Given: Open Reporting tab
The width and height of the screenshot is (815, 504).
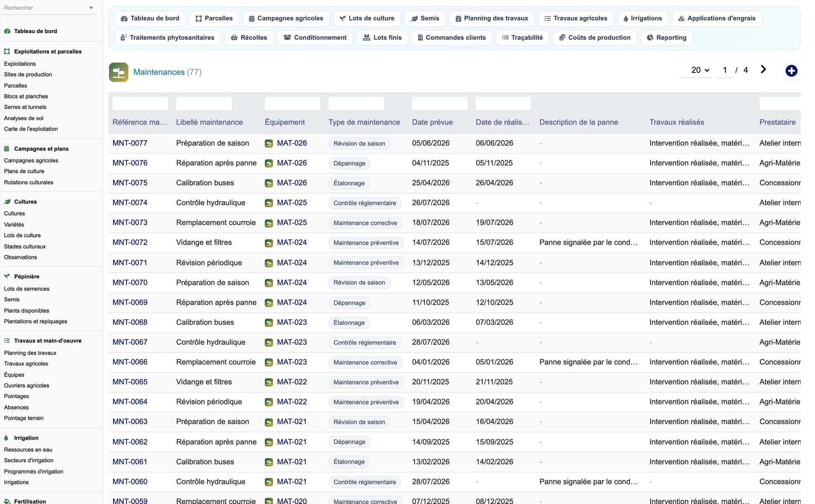Looking at the screenshot, I should point(666,38).
